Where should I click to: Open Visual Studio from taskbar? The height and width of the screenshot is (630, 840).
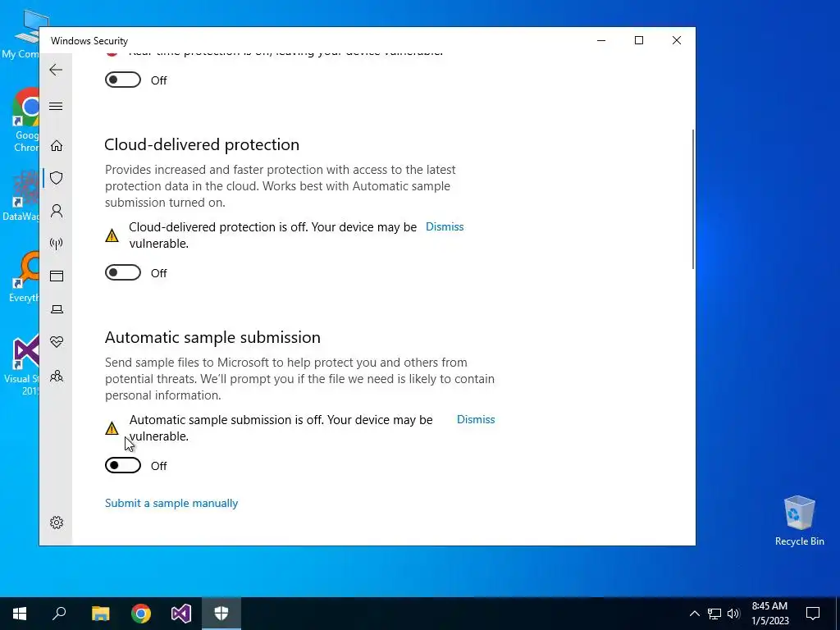pos(181,614)
